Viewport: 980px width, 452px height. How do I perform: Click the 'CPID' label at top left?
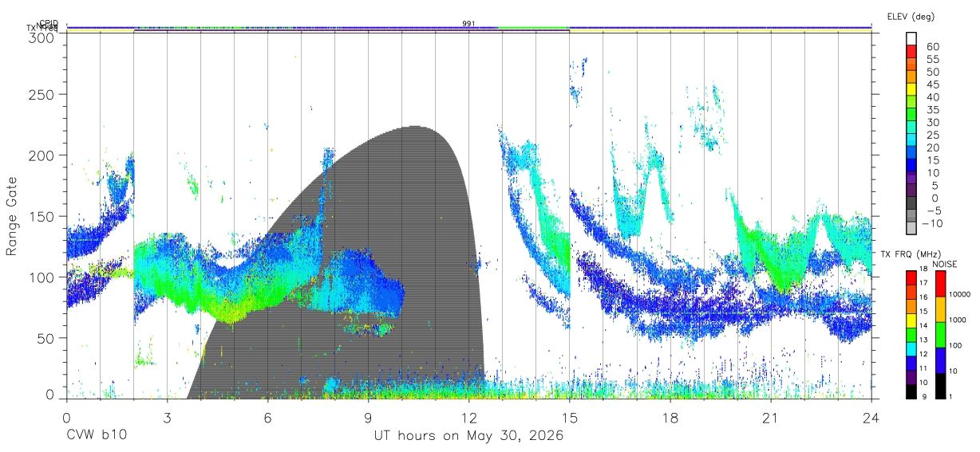click(x=49, y=23)
